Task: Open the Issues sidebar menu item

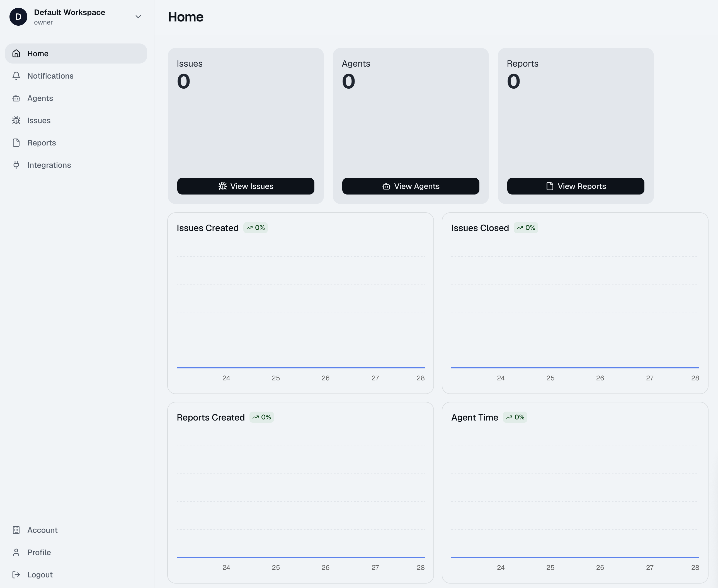Action: [x=76, y=120]
